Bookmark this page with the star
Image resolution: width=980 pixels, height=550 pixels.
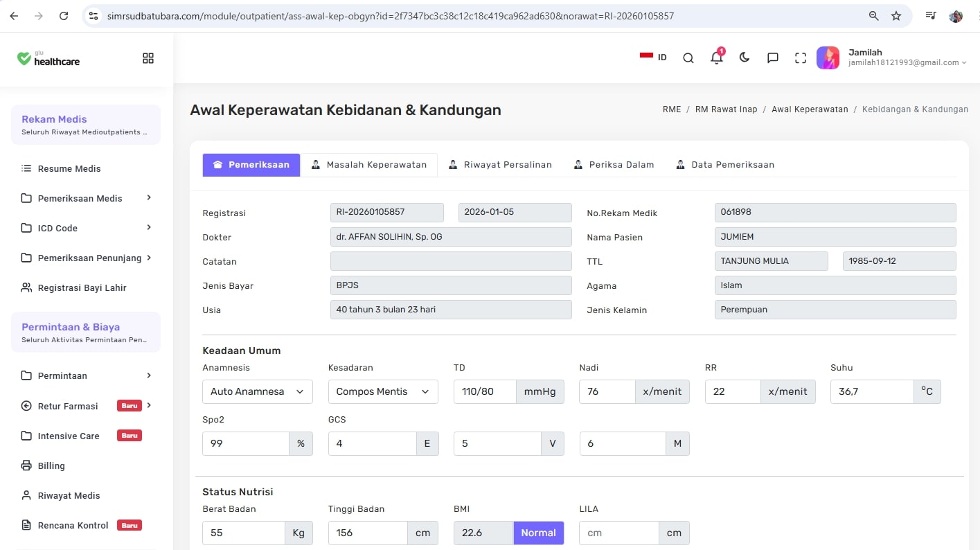click(896, 15)
